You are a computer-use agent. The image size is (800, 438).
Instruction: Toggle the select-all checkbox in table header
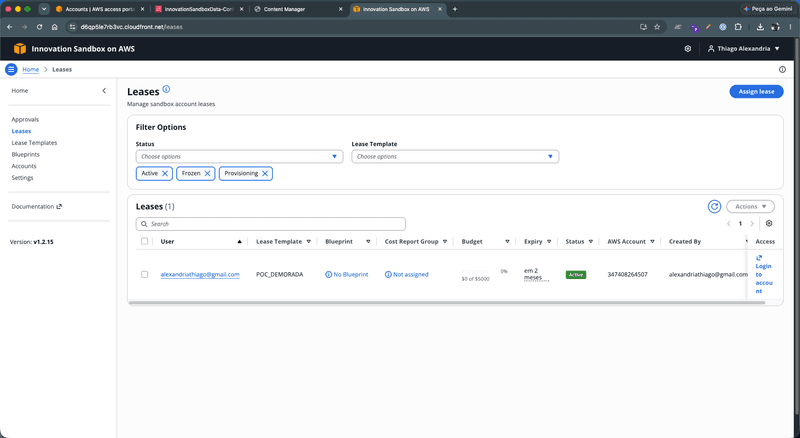pyautogui.click(x=144, y=241)
